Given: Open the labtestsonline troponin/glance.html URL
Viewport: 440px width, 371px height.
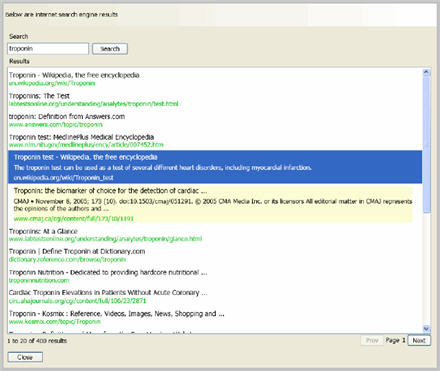Looking at the screenshot, I should point(105,239).
